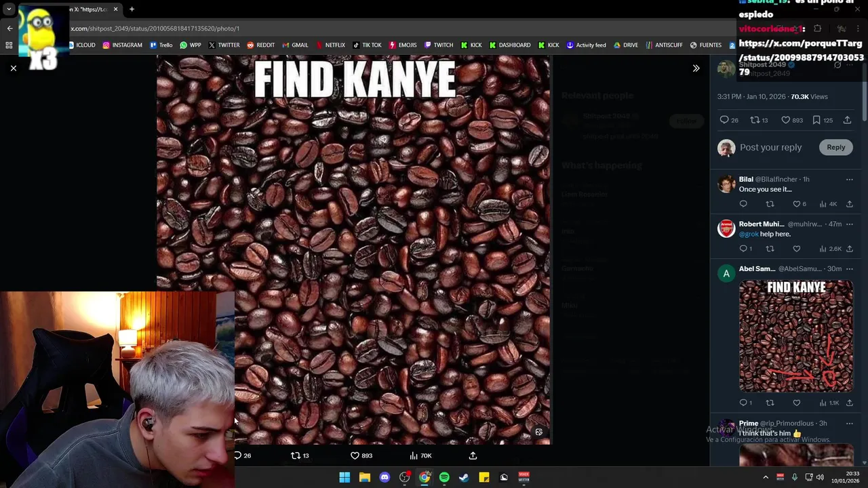Viewport: 868px width, 488px height.
Task: View analytics of Robert Muhi's reply (2.6K)
Action: click(830, 249)
